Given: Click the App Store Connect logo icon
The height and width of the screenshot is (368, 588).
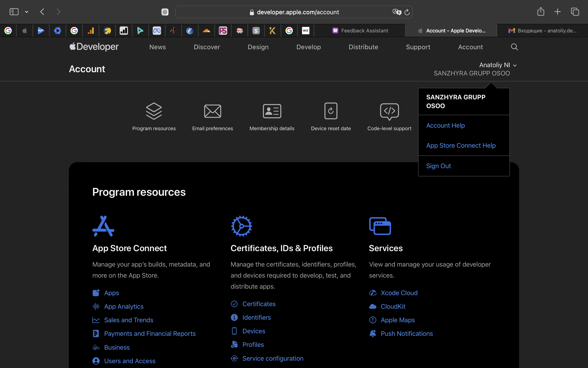Looking at the screenshot, I should click(x=103, y=226).
